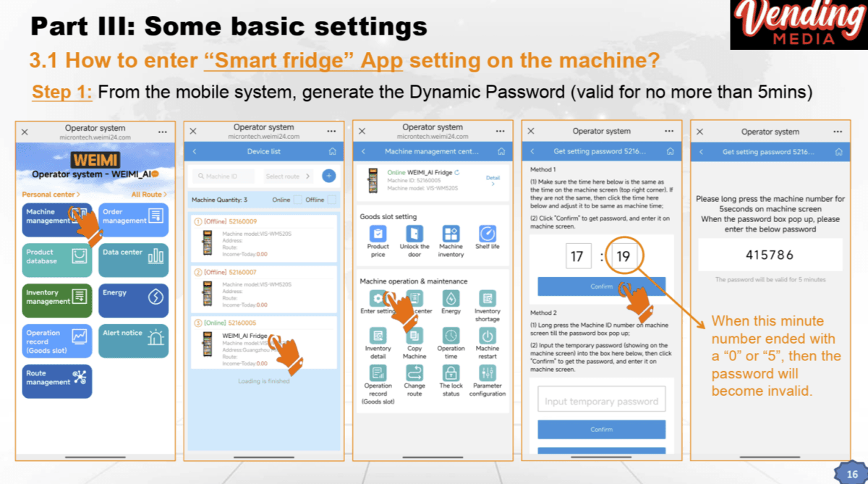Enable the Online filter checkbox

(x=297, y=200)
